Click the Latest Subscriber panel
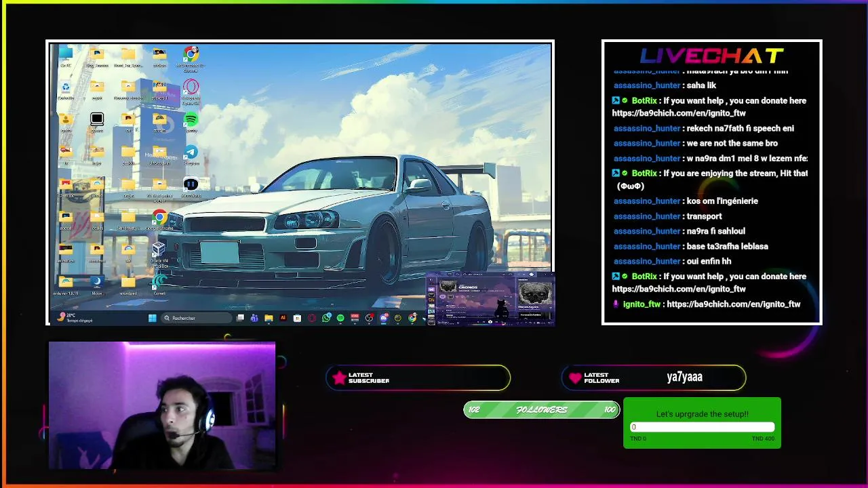This screenshot has width=868, height=488. pyautogui.click(x=418, y=378)
